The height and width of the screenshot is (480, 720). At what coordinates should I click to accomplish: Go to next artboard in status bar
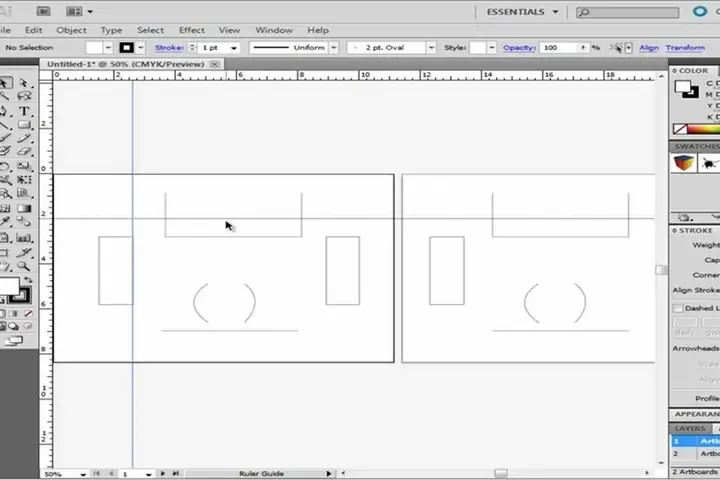tap(163, 473)
